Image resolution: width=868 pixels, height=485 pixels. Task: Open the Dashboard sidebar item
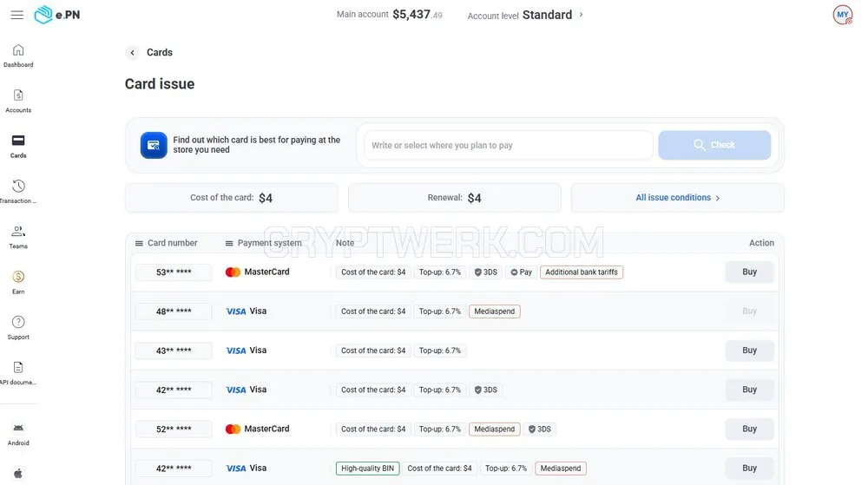point(18,56)
